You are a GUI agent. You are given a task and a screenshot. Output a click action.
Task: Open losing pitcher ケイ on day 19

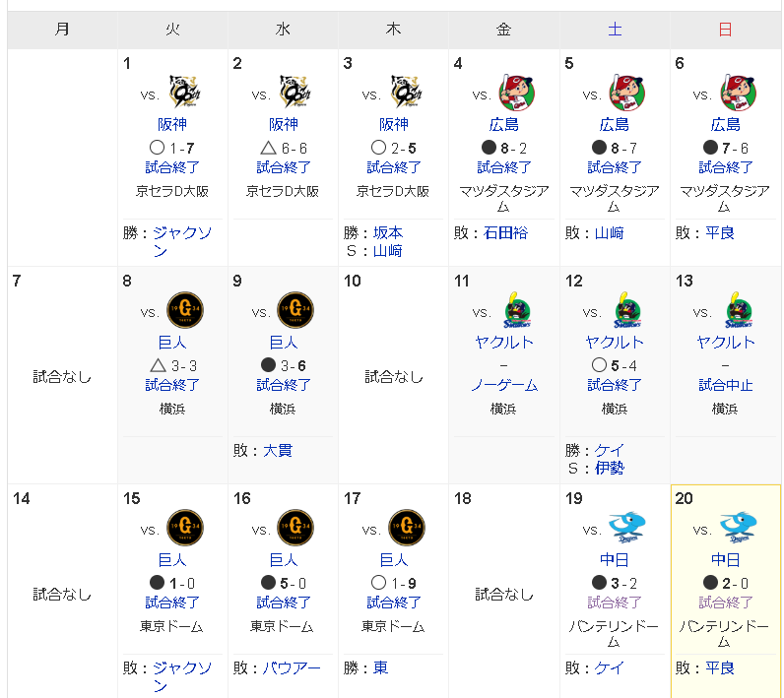[x=610, y=668]
